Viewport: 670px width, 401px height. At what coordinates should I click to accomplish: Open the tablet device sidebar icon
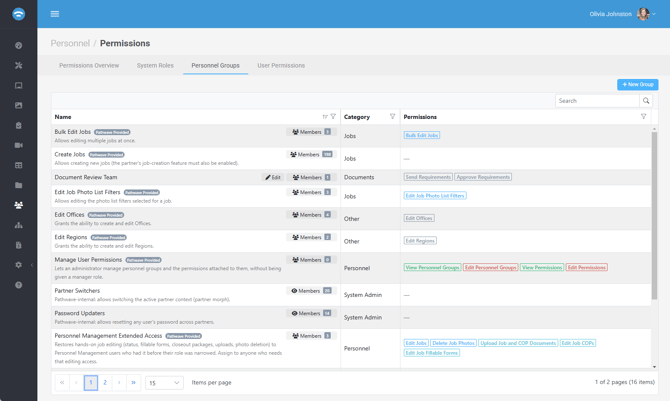[18, 86]
